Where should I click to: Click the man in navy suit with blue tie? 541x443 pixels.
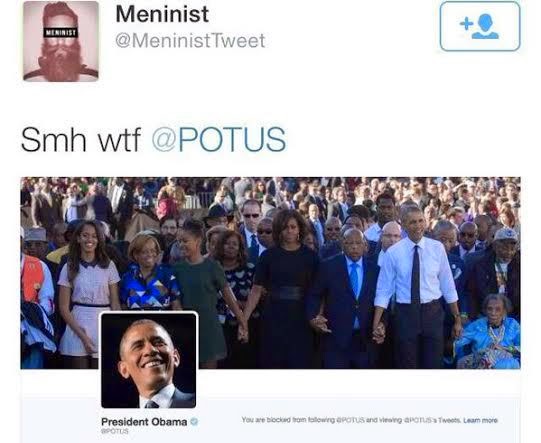348,297
